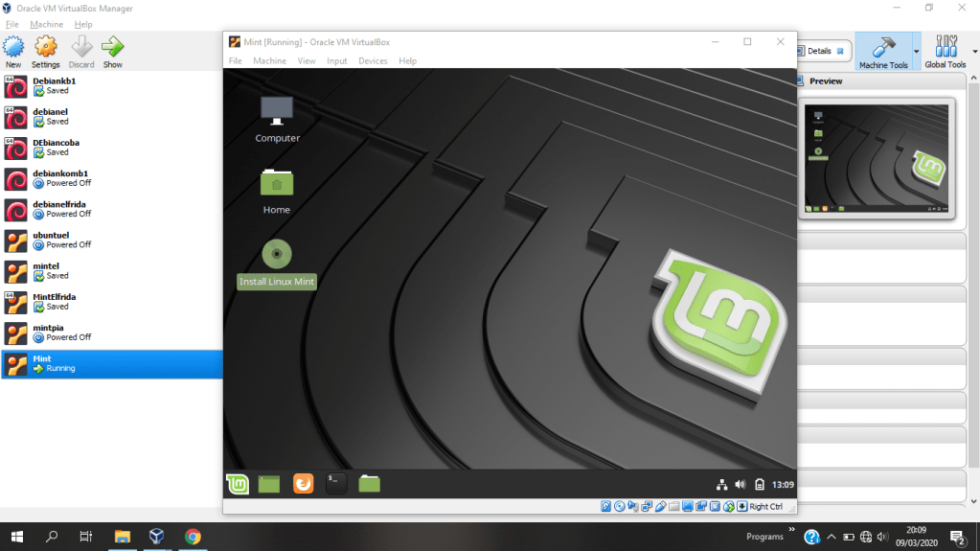The width and height of the screenshot is (980, 551).
Task: Click the Global Tools button
Action: coord(945,51)
